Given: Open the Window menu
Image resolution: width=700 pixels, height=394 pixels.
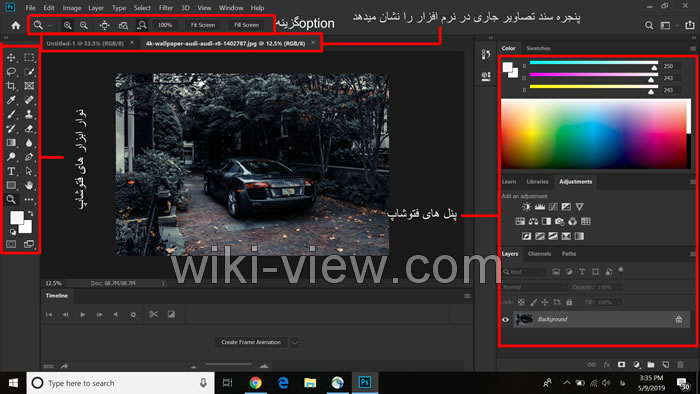Looking at the screenshot, I should [231, 8].
